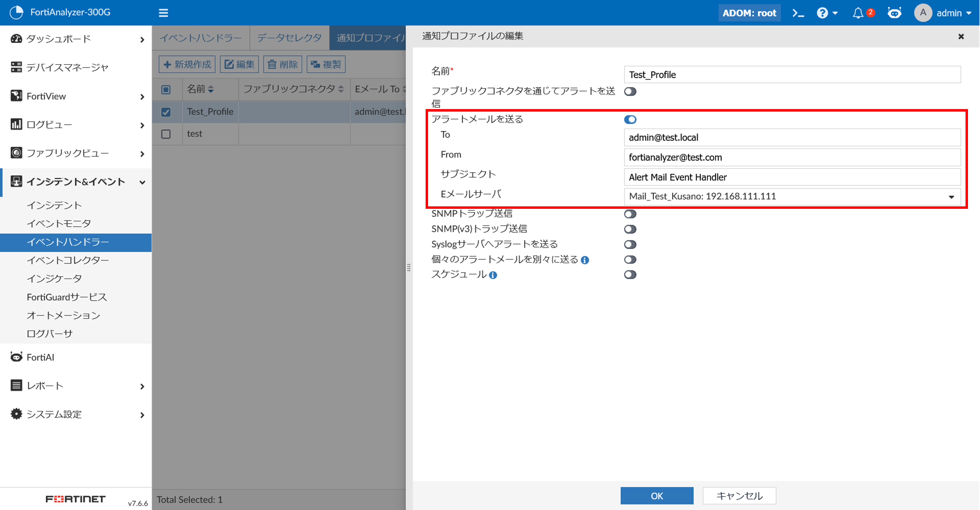Check the checkbox for test row
980x510 pixels.
tap(166, 134)
